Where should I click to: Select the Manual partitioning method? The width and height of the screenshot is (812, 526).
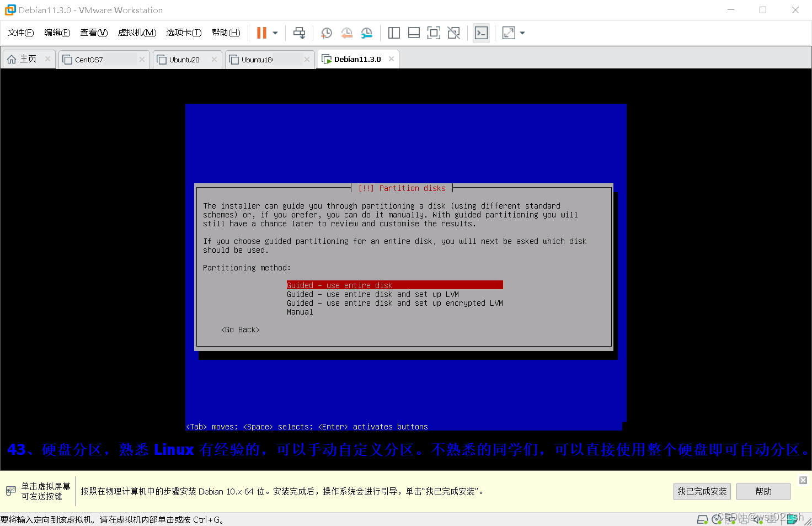coord(300,312)
